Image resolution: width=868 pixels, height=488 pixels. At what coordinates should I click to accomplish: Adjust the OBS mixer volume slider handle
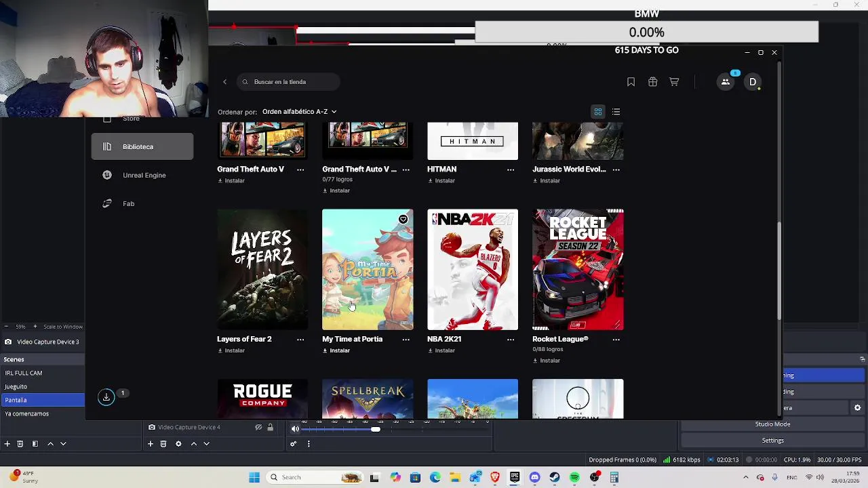click(x=375, y=429)
